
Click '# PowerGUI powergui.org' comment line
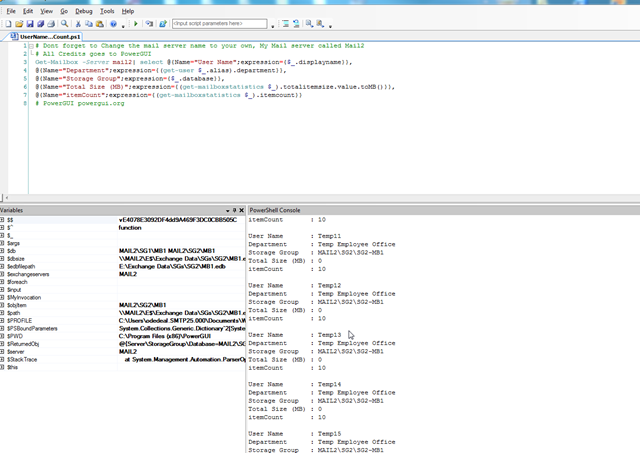(x=80, y=103)
